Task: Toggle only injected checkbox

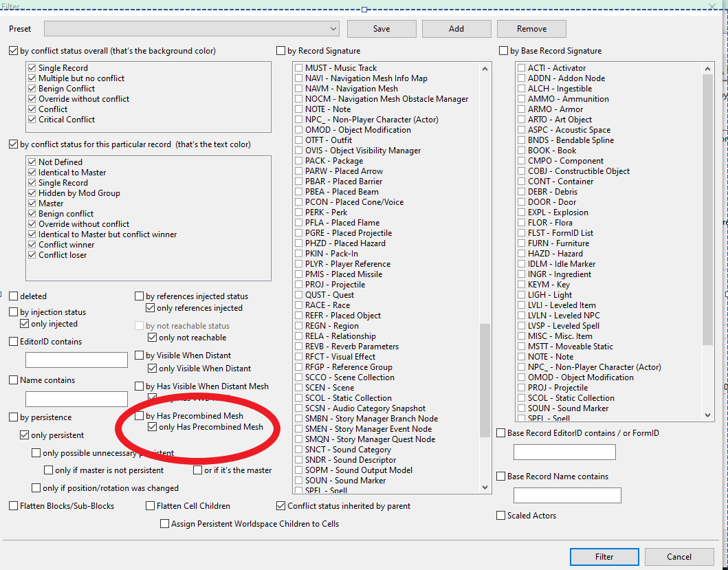Action: coord(25,323)
